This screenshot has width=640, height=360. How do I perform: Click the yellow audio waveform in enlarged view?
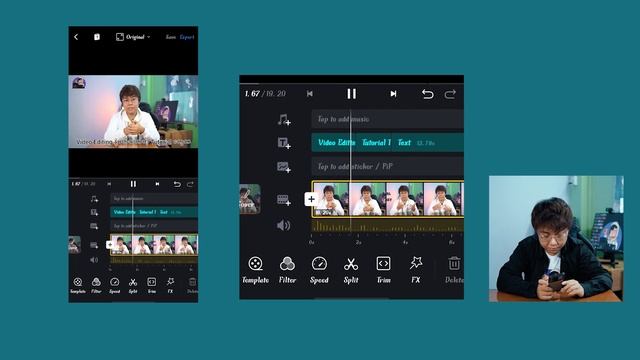[x=388, y=226]
